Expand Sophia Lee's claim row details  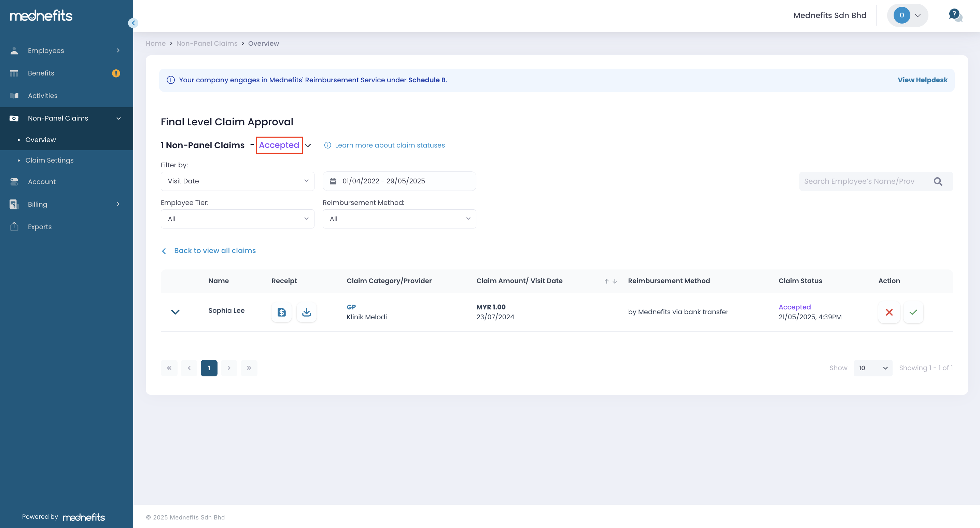[x=175, y=312]
